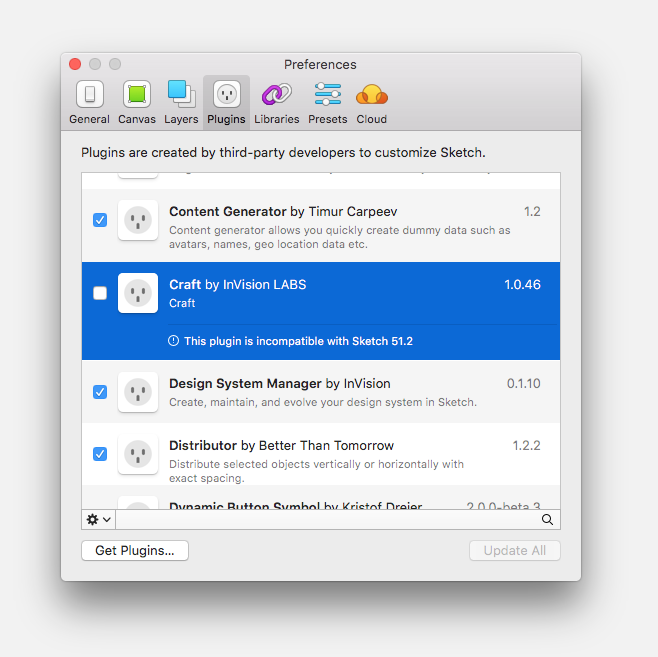Open the gear actions dropdown menu
The image size is (658, 657).
tap(99, 520)
